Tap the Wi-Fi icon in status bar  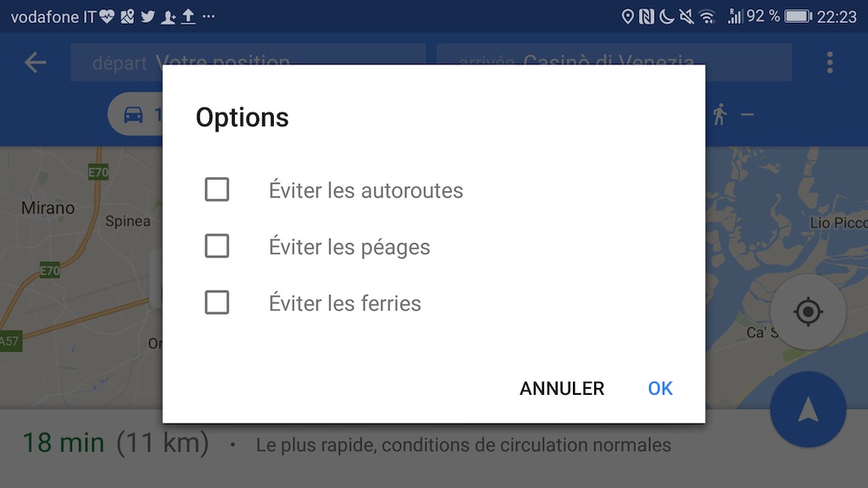(707, 16)
